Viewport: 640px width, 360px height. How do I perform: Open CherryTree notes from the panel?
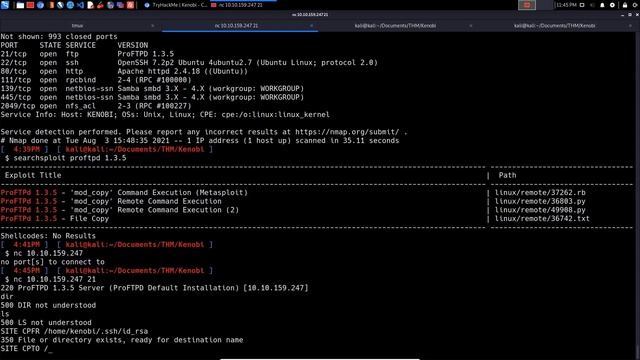100,5
